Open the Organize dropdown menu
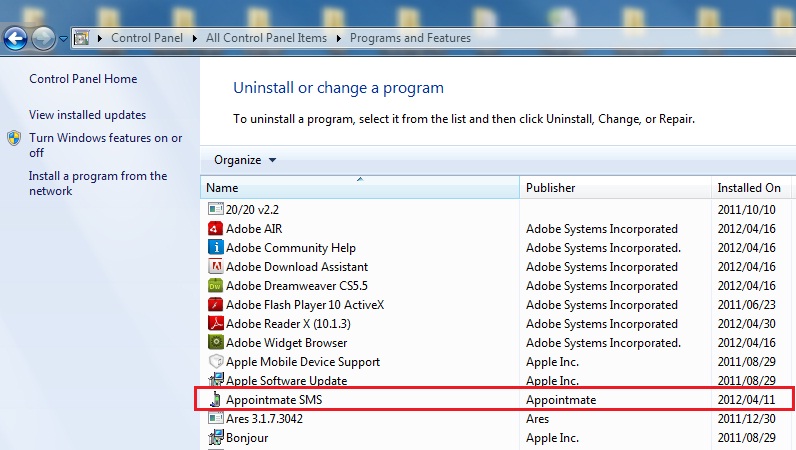The height and width of the screenshot is (450, 796). tap(245, 160)
